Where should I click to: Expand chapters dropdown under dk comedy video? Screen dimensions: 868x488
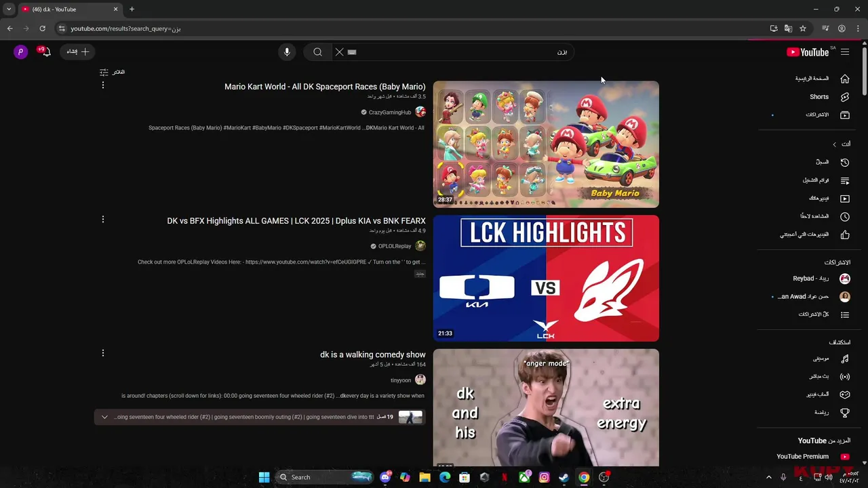(104, 417)
